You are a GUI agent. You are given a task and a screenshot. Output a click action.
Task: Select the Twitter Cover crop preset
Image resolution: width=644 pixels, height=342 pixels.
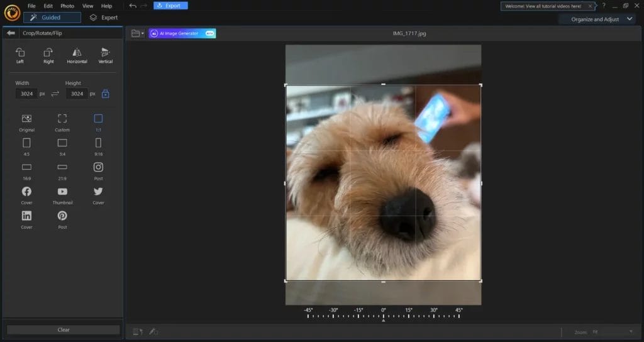click(x=98, y=196)
